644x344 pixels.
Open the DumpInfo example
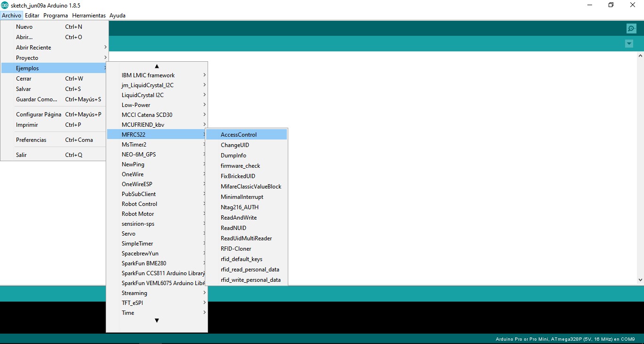(x=246, y=156)
